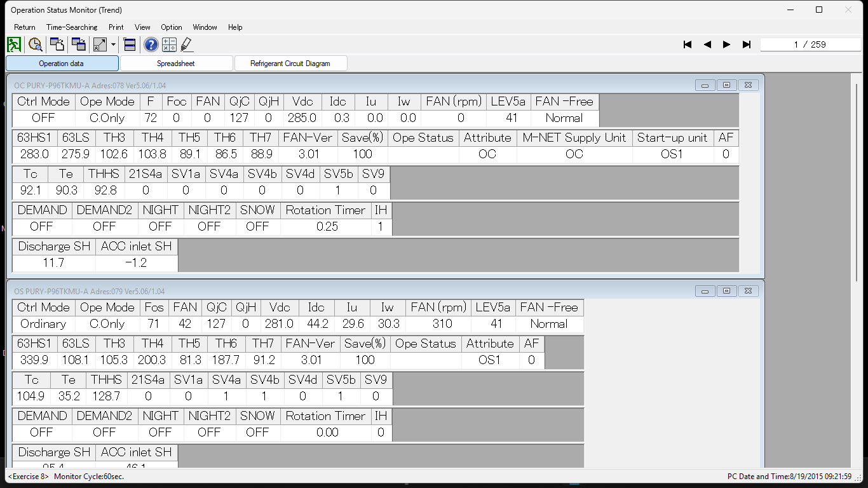
Task: Click the Tc value 104.9
Action: tap(31, 396)
